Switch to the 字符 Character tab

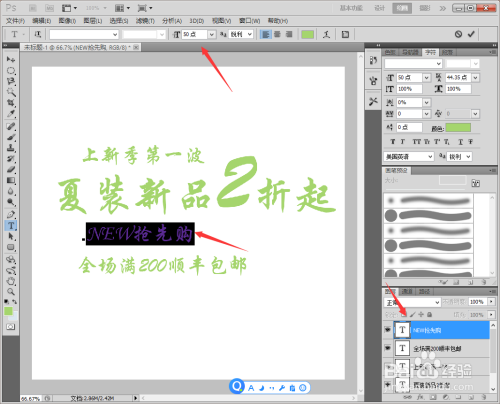430,52
